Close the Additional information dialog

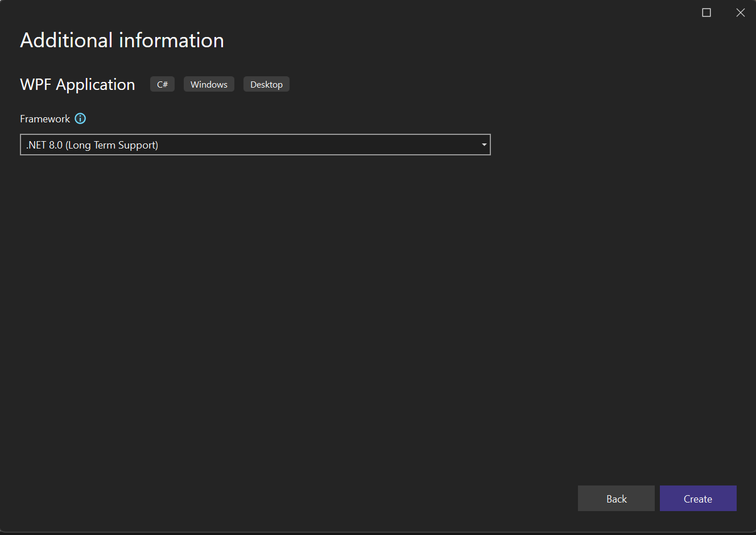740,12
